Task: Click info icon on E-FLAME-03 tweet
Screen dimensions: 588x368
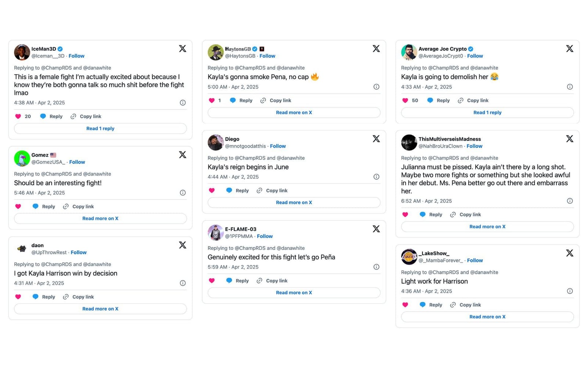Action: tap(376, 267)
